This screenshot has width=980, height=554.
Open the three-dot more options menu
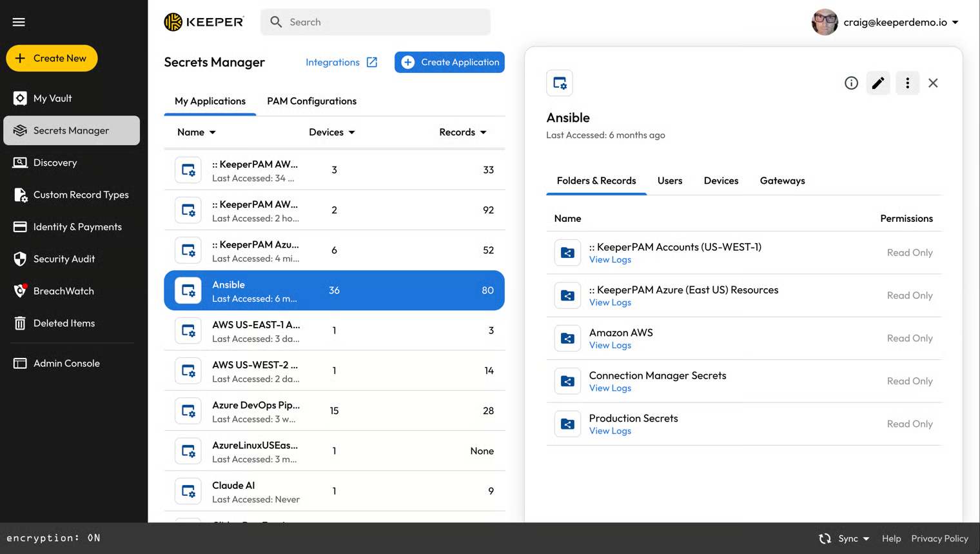(x=907, y=83)
